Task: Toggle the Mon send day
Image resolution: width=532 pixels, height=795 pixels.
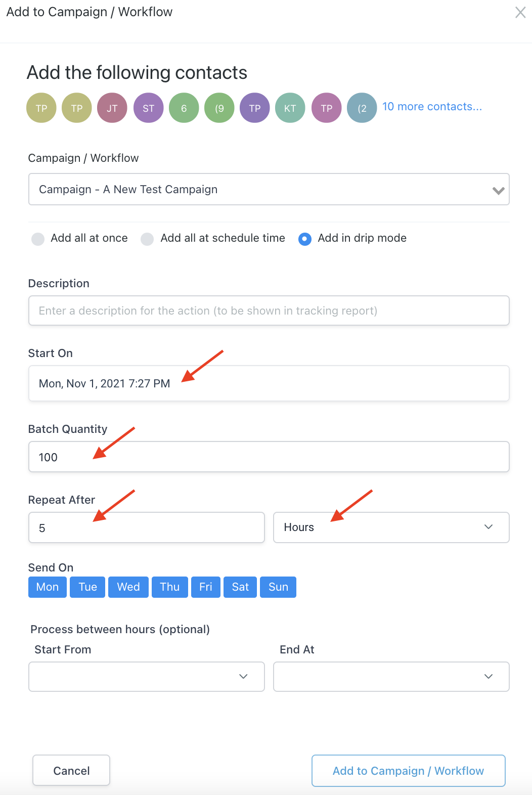Action: click(48, 587)
